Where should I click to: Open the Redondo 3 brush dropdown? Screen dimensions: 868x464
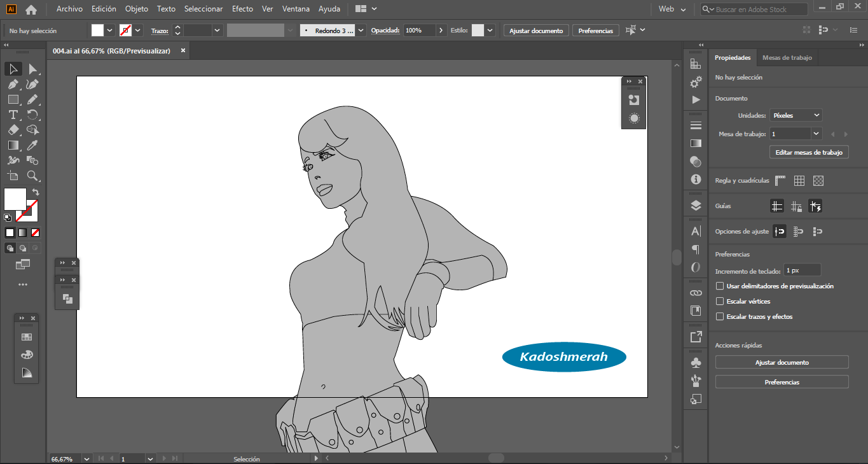pyautogui.click(x=361, y=31)
